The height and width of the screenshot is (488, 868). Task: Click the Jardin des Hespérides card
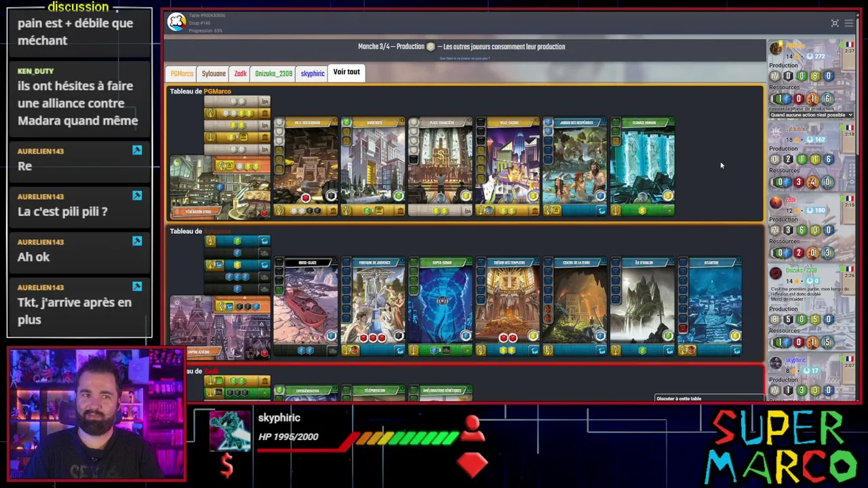coord(575,167)
